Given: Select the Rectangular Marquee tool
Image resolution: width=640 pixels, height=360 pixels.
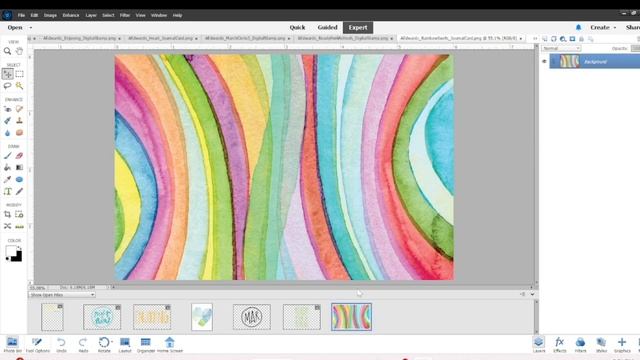Looking at the screenshot, I should point(19,74).
